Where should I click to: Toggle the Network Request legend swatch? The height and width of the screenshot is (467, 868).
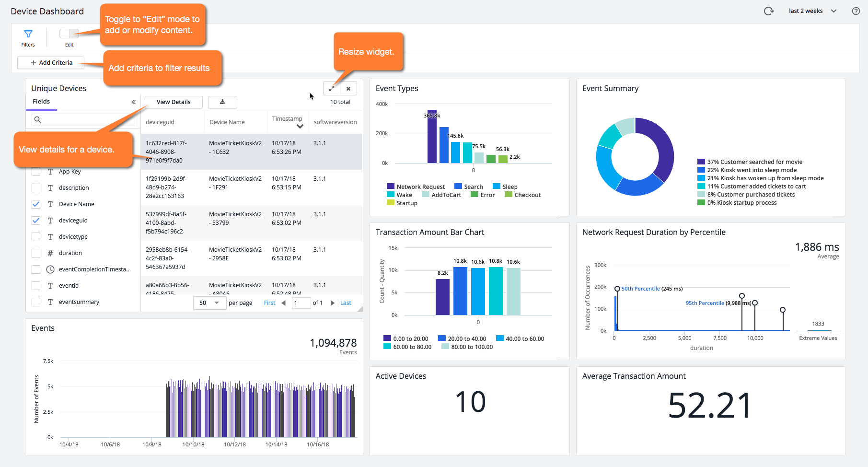pyautogui.click(x=391, y=187)
